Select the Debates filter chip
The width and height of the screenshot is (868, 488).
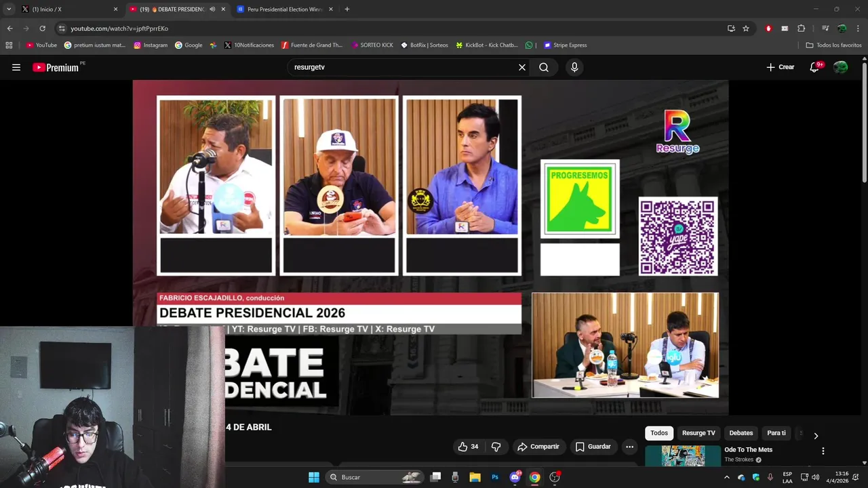741,433
